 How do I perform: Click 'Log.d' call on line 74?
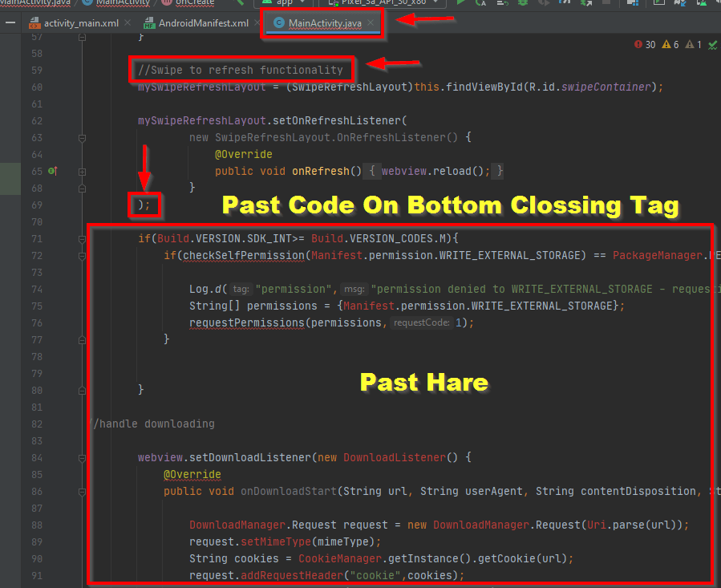(205, 289)
